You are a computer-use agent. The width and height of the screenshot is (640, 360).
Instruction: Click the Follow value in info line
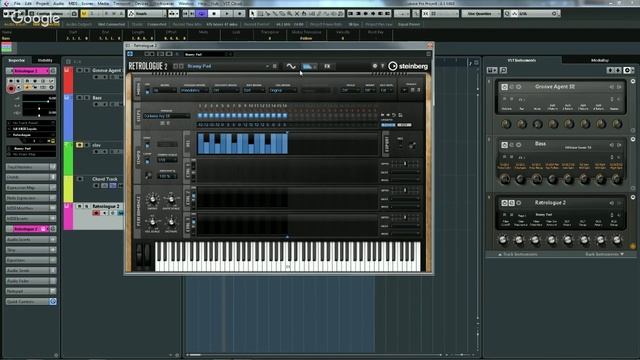[x=306, y=38]
